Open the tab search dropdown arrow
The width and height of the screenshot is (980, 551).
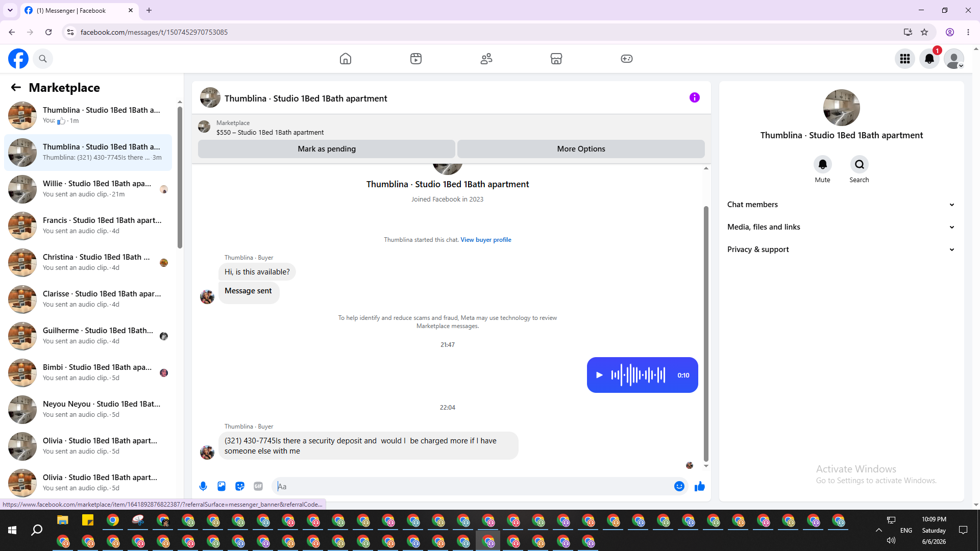10,10
